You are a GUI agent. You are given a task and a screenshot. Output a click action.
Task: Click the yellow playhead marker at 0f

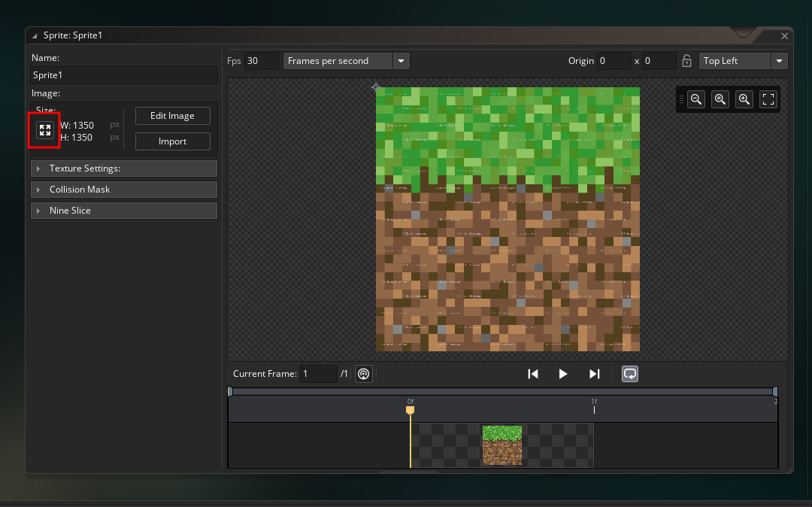(411, 410)
